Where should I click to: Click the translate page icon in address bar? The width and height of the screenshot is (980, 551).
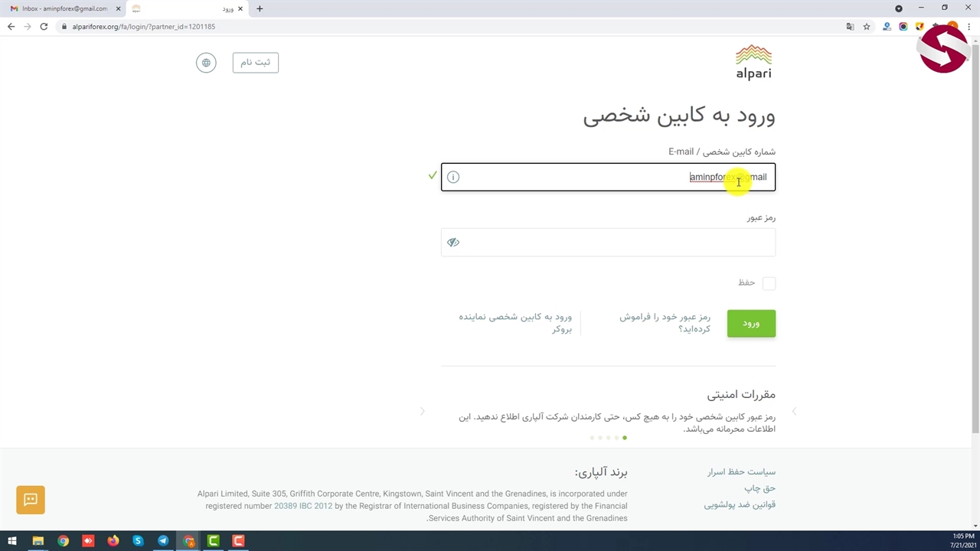(850, 27)
